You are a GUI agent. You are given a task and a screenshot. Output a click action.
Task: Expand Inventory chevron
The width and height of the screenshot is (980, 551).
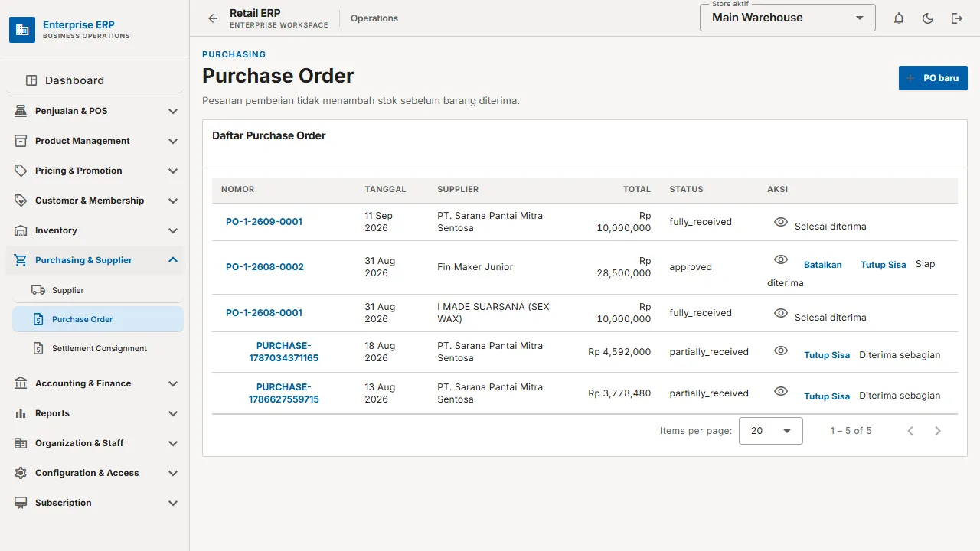(173, 230)
